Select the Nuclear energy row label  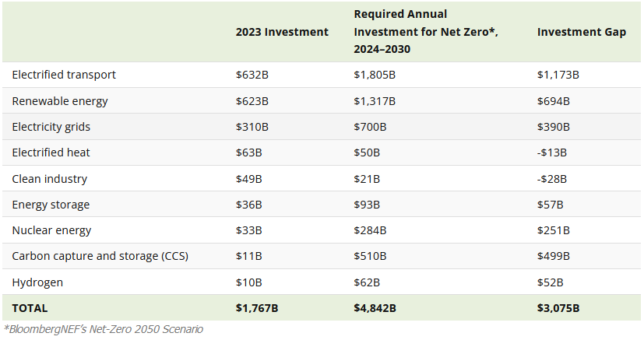51,230
